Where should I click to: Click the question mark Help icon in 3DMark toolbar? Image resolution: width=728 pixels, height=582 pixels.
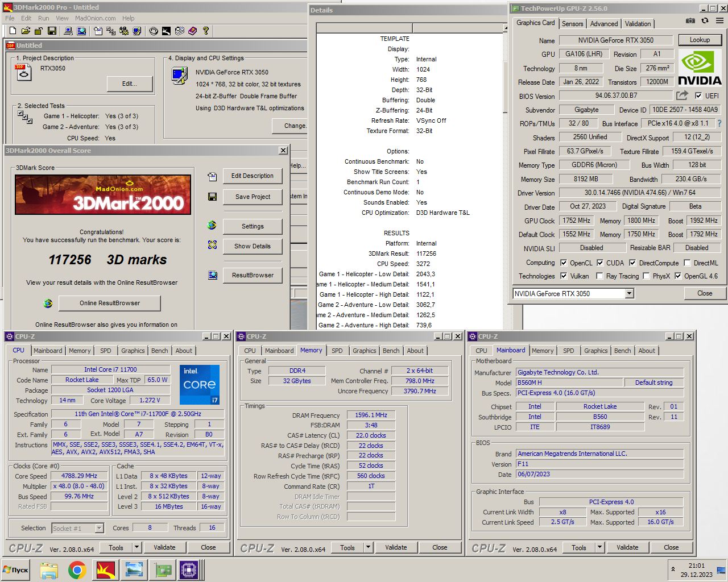click(206, 31)
